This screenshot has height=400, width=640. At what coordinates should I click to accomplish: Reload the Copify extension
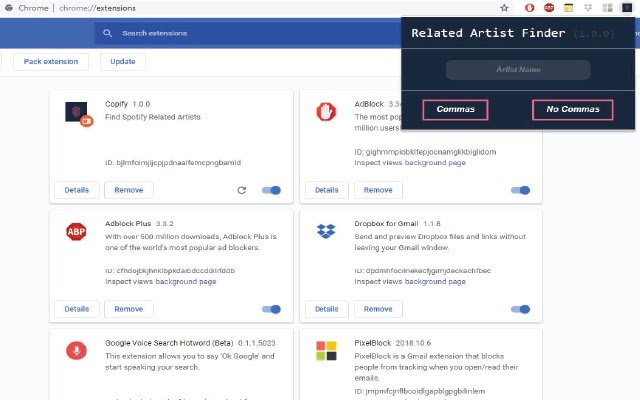(242, 190)
